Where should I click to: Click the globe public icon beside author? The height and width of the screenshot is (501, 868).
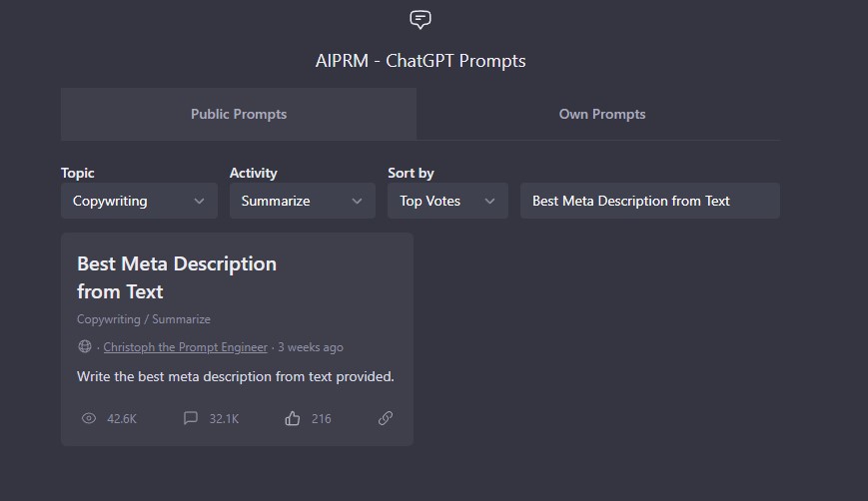click(85, 346)
